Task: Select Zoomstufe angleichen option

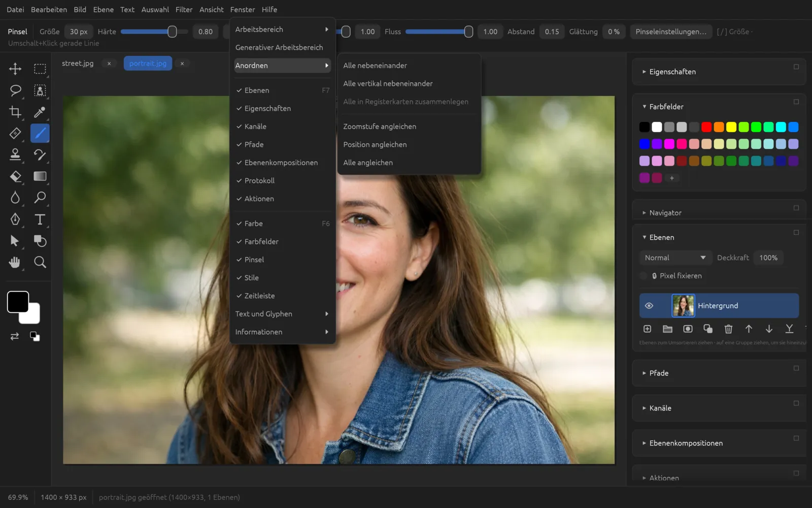Action: click(409, 126)
